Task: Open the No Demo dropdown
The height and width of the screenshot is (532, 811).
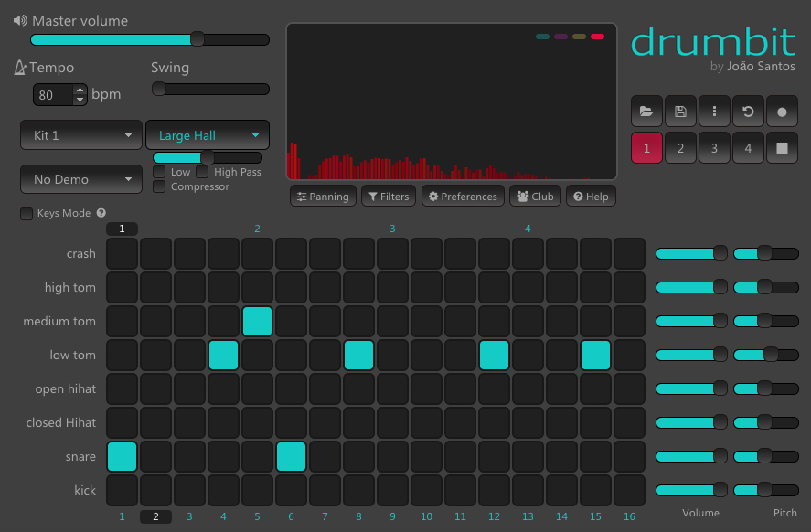Action: point(81,179)
